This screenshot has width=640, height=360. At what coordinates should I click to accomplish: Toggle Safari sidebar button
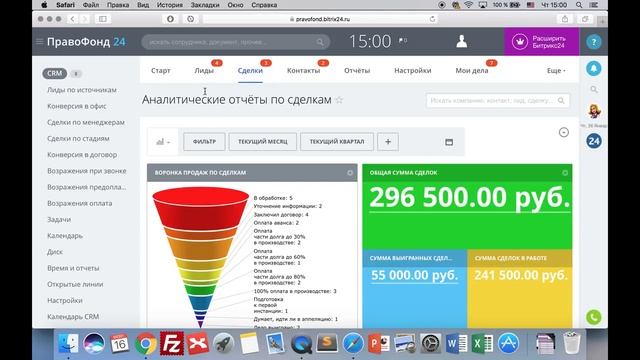coord(103,19)
